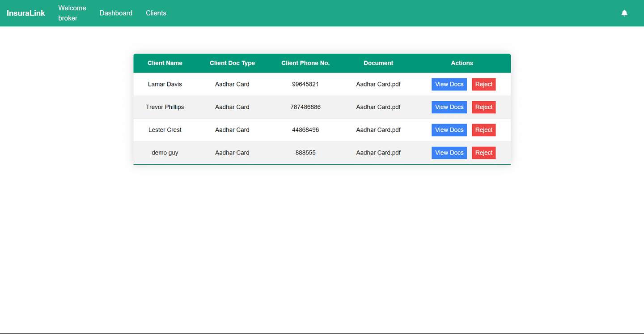Click phone number 99645821

point(305,84)
